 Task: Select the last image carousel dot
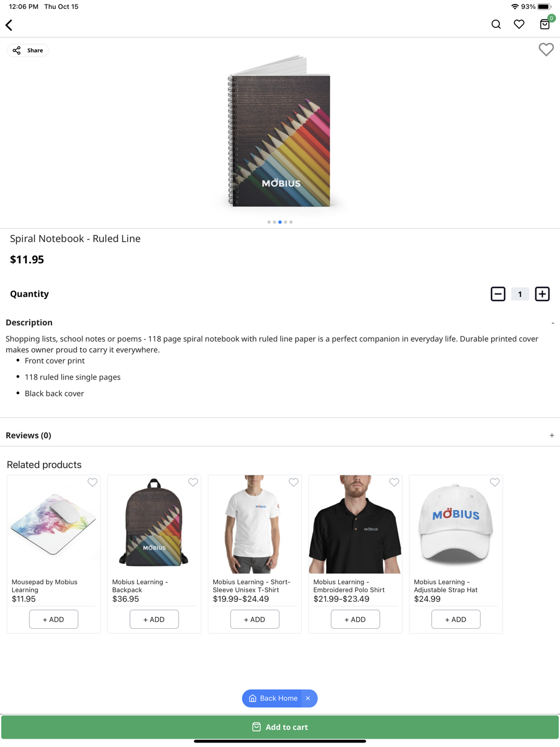(291, 222)
